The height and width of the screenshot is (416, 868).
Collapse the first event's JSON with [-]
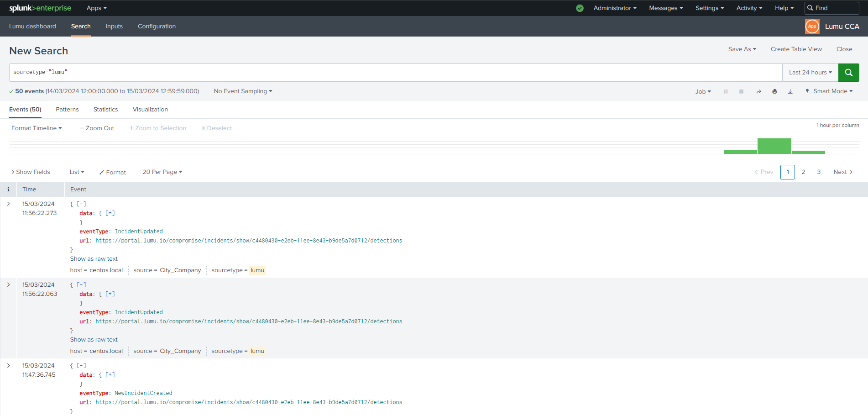click(x=81, y=204)
